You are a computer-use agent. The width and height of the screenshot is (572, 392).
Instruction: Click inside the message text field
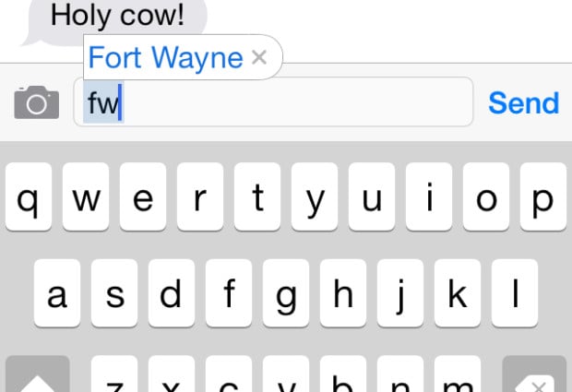[x=273, y=102]
